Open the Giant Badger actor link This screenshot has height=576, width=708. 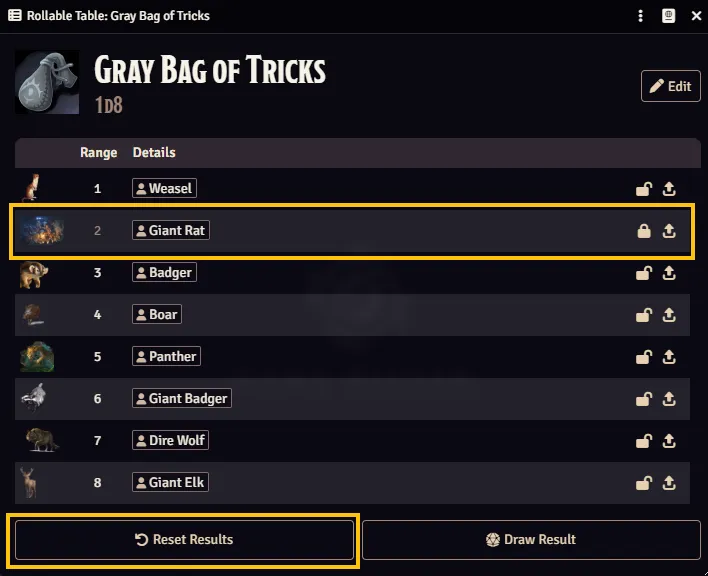[x=182, y=398]
